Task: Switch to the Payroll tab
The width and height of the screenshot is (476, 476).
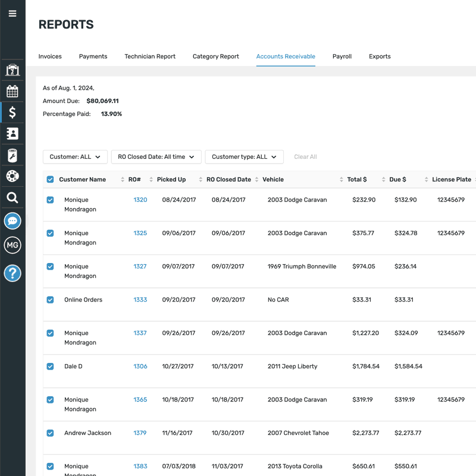Action: click(342, 56)
